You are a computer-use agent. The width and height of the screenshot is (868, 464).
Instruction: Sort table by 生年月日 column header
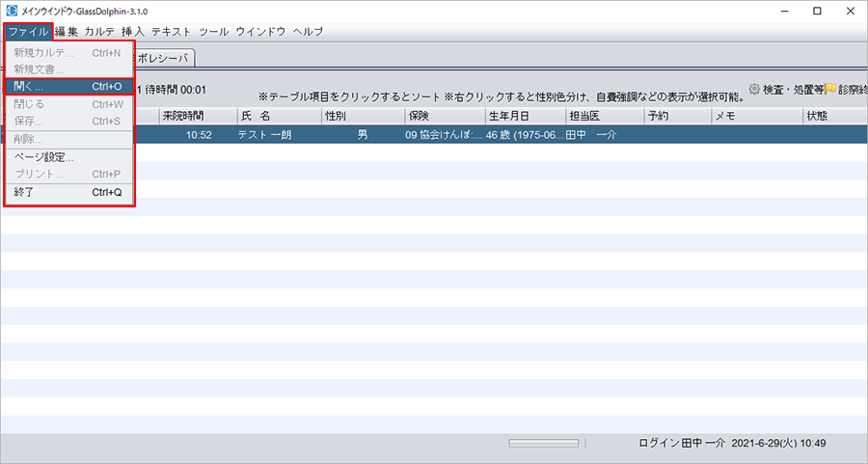tap(526, 117)
